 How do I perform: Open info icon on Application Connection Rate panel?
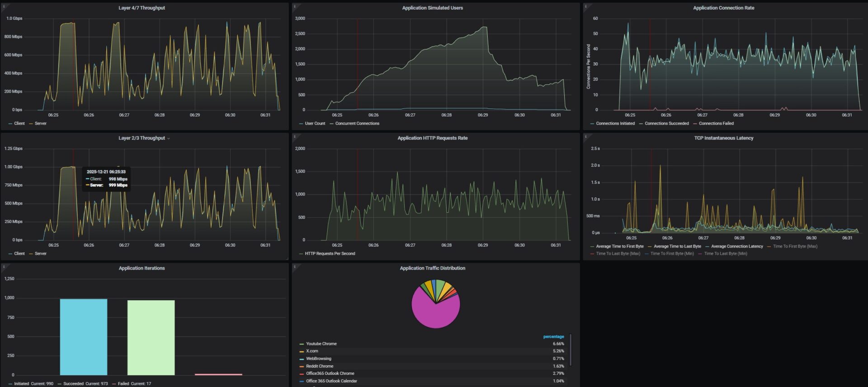point(586,6)
